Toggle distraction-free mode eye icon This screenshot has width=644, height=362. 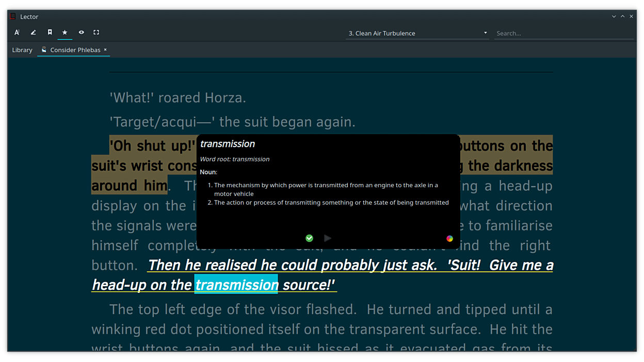pyautogui.click(x=81, y=32)
